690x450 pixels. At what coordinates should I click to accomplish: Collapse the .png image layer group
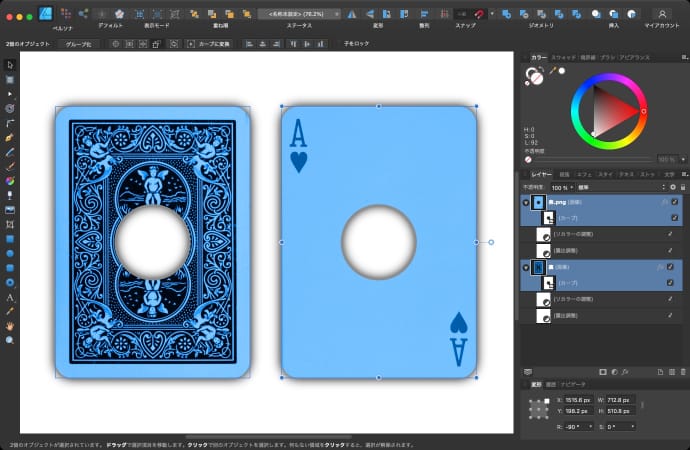point(526,202)
